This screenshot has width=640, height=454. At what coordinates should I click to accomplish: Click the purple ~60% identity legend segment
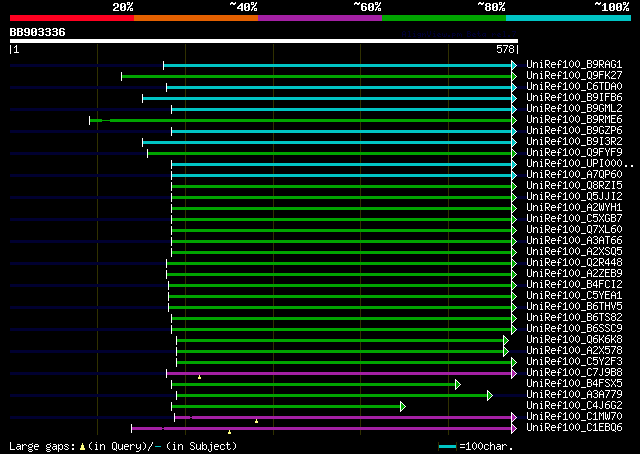(x=320, y=18)
